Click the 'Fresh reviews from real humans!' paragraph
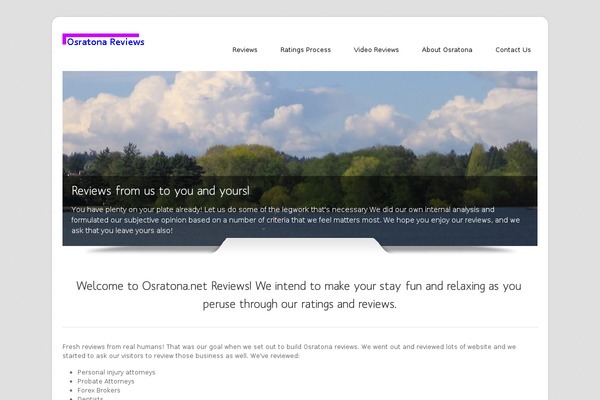This screenshot has width=600, height=400. [289, 351]
